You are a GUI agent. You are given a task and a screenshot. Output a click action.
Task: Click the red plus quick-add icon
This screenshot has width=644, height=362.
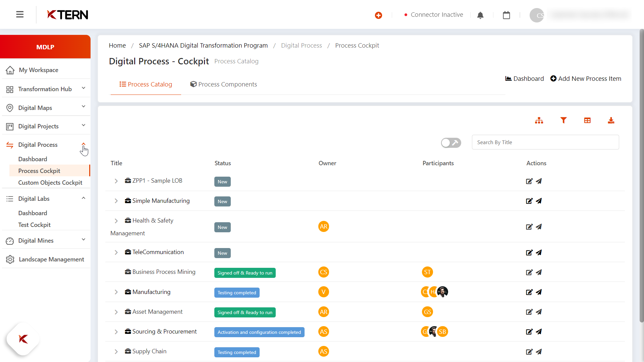[x=378, y=15]
